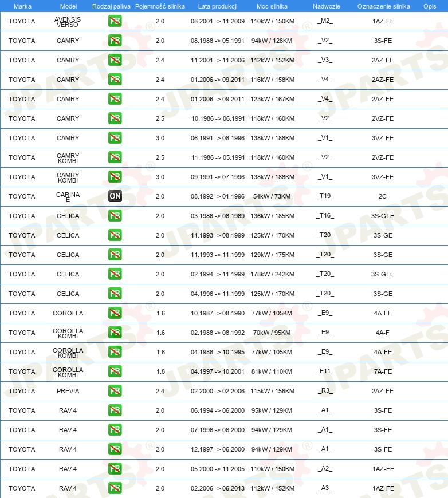Click petrol icon for COROLLA KOMBI 1.8 row
This screenshot has width=448, height=498.
115,371
